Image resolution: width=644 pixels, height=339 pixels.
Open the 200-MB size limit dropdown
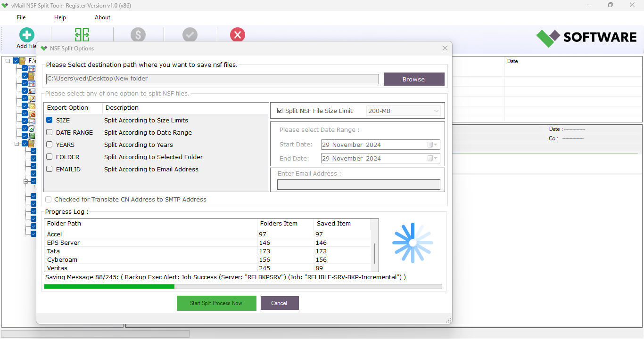coord(404,111)
